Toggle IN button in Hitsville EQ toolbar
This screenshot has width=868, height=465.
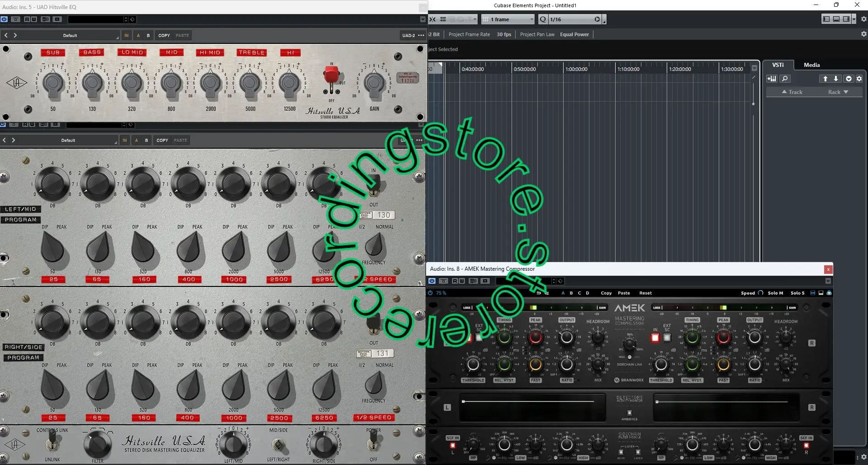(126, 35)
